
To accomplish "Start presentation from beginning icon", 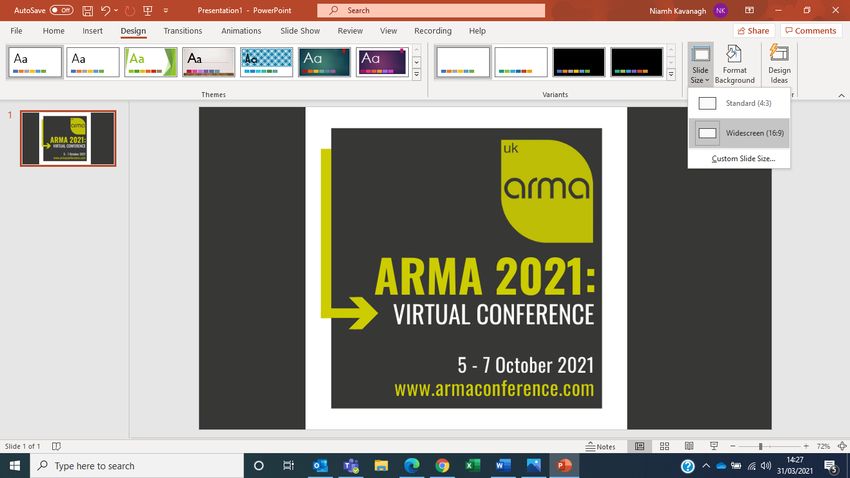I will pos(147,10).
